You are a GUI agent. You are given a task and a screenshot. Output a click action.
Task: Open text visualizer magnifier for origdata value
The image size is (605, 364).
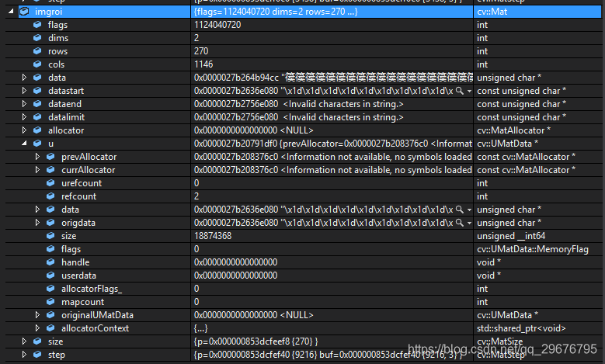point(459,223)
